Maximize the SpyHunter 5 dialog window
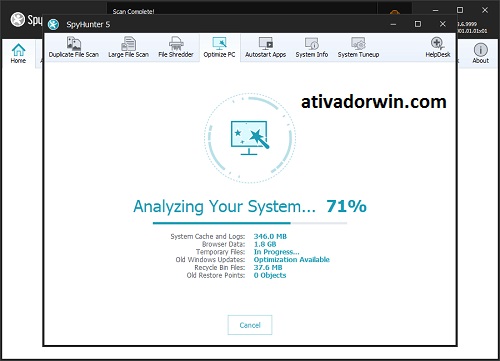The height and width of the screenshot is (361, 500). [x=418, y=24]
